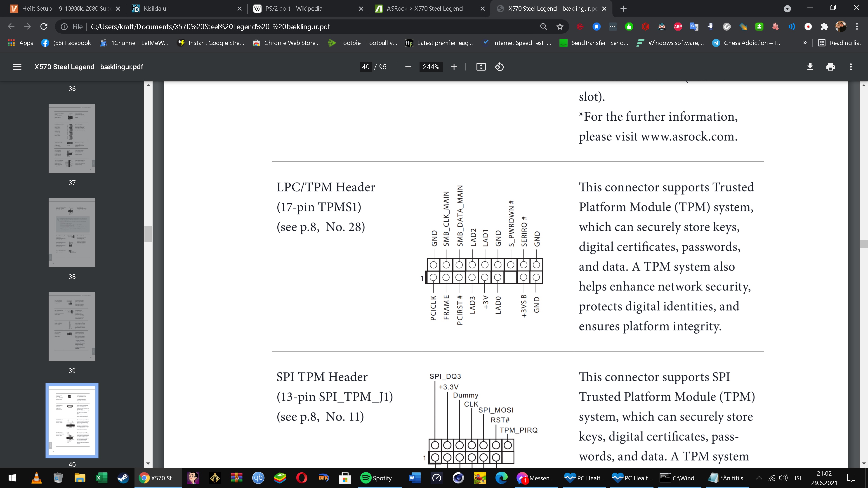Open Spotify from the taskbar
The width and height of the screenshot is (868, 488).
pos(379,478)
